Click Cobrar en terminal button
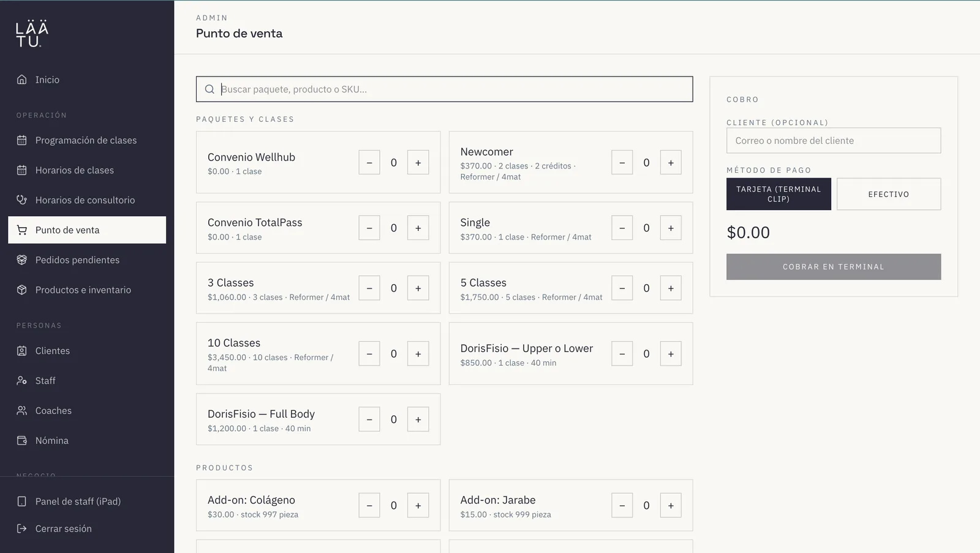This screenshot has width=980, height=553. [x=834, y=267]
